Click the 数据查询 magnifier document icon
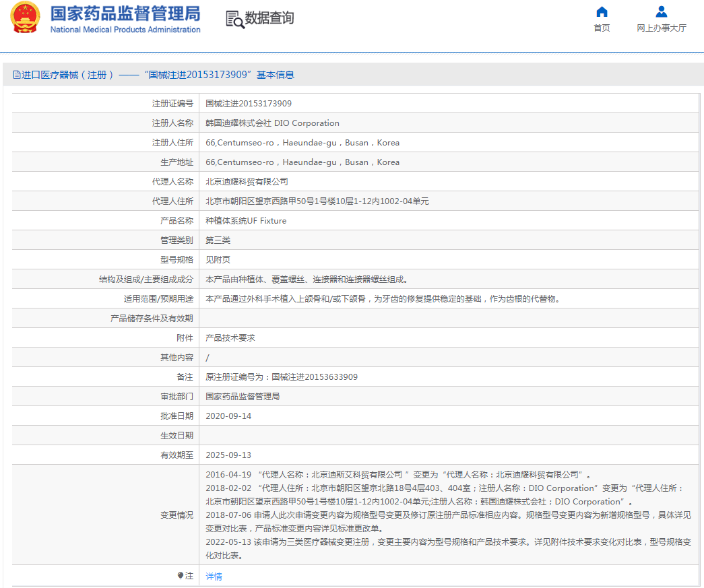Image resolution: width=704 pixels, height=588 pixels. [x=234, y=20]
